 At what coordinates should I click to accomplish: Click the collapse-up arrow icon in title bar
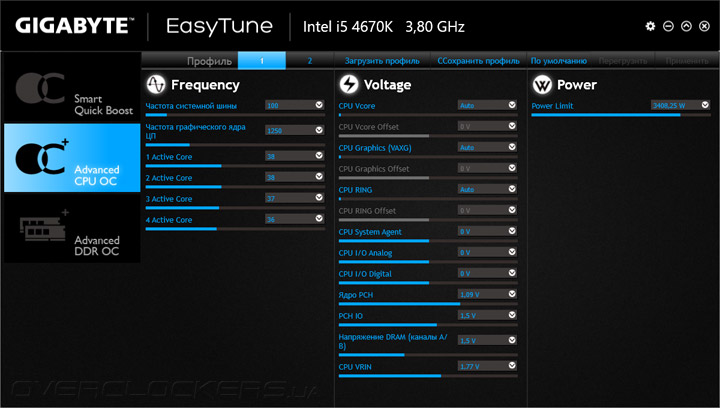(x=686, y=26)
